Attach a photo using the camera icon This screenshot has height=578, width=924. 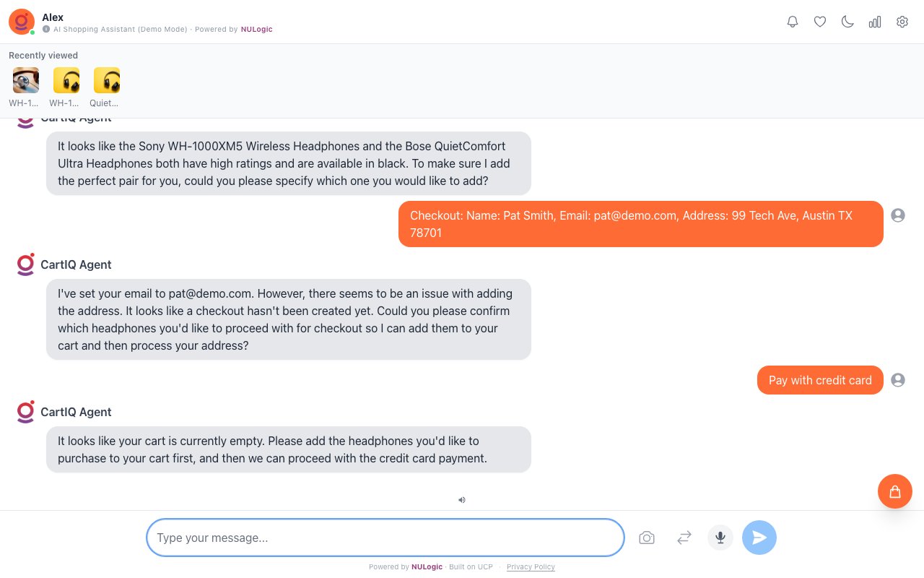tap(647, 538)
